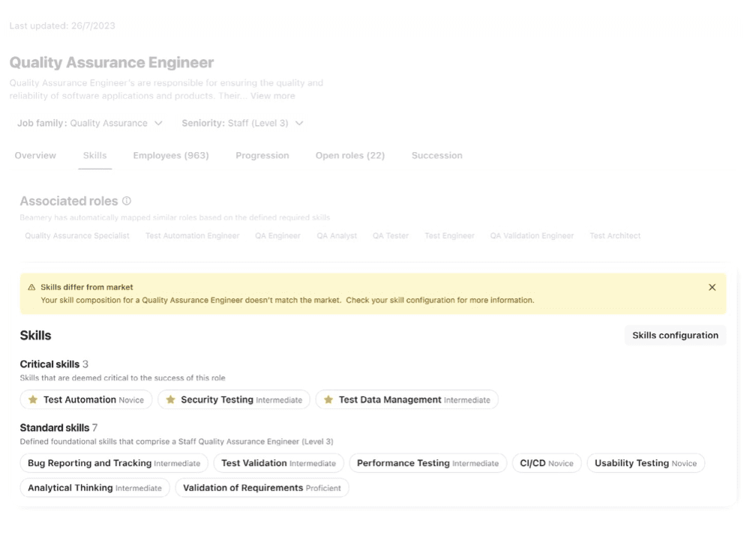This screenshot has height=556, width=756.
Task: Open the Seniority level dropdown
Action: 242,124
